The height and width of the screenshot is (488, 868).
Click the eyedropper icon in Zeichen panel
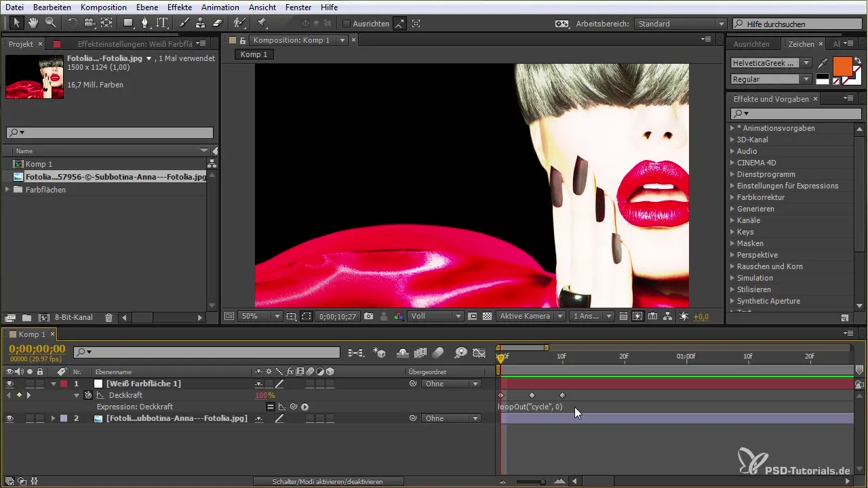pyautogui.click(x=823, y=63)
